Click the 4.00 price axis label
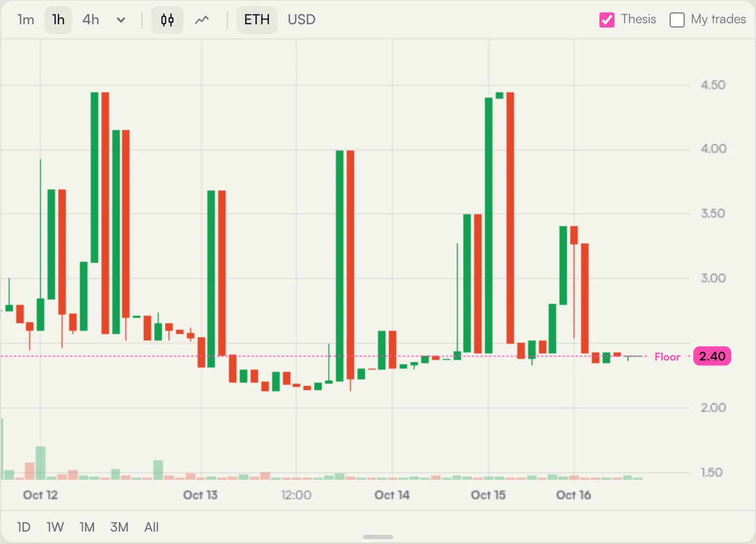The image size is (756, 544). click(713, 148)
